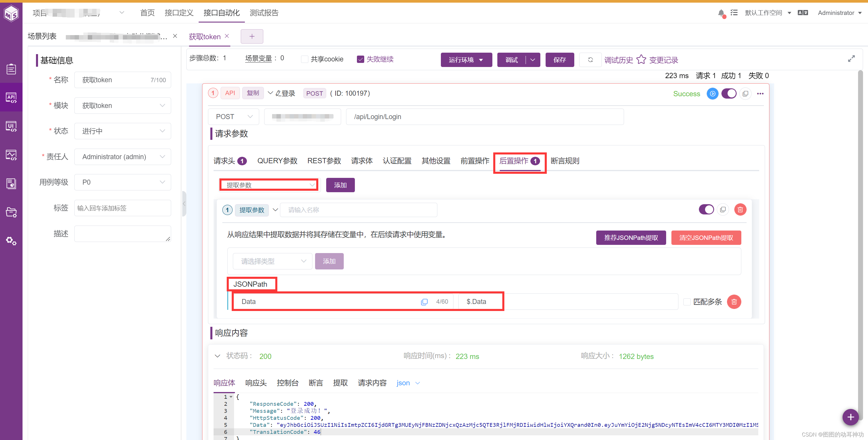The width and height of the screenshot is (868, 440).
Task: Copy the Data variable name
Action: pos(424,302)
